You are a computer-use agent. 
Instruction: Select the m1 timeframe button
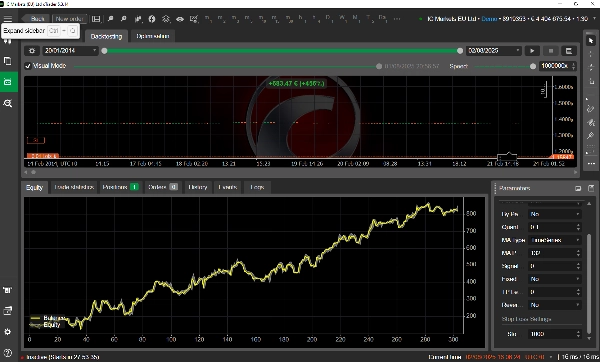click(208, 18)
